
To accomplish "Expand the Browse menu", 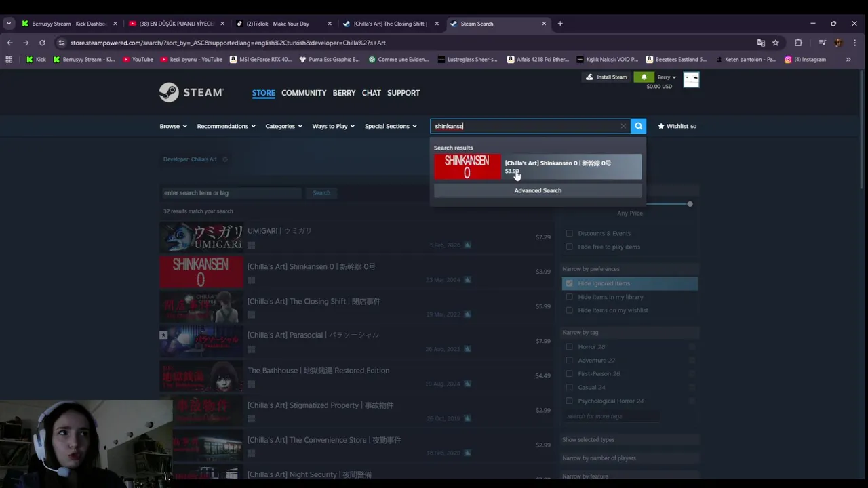I will pyautogui.click(x=173, y=126).
